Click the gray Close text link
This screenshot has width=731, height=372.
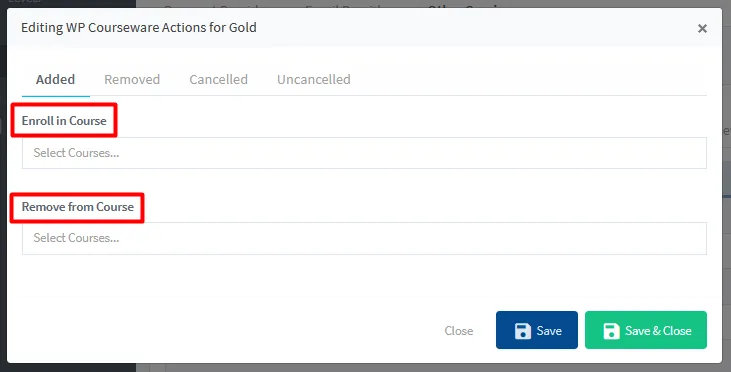pos(459,331)
